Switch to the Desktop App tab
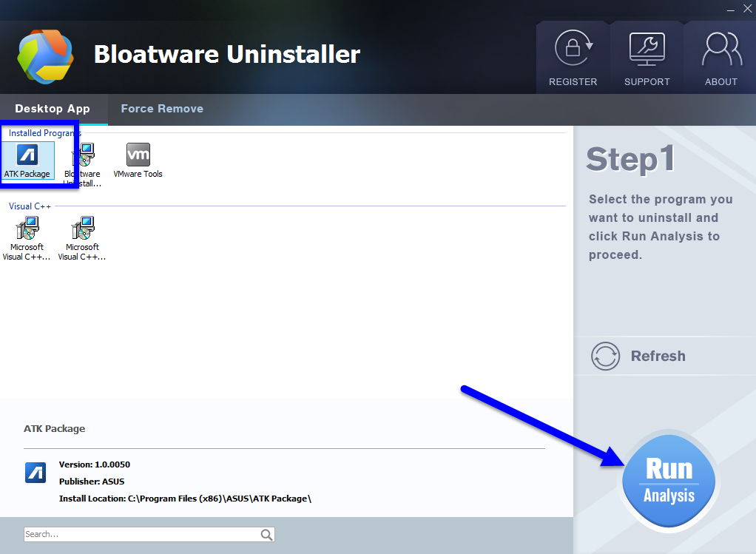Image resolution: width=756 pixels, height=554 pixels. pos(53,109)
